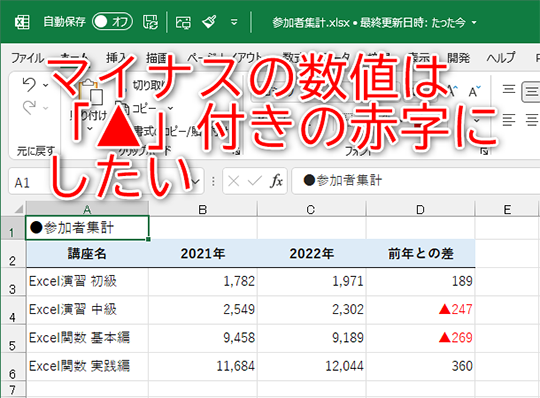Click the cell with value 9,458

[x=203, y=338]
